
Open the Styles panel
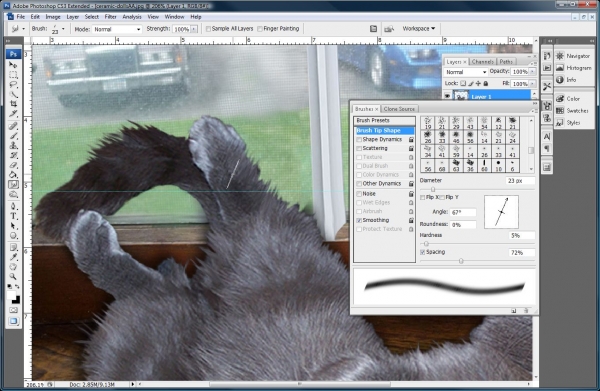click(x=568, y=122)
